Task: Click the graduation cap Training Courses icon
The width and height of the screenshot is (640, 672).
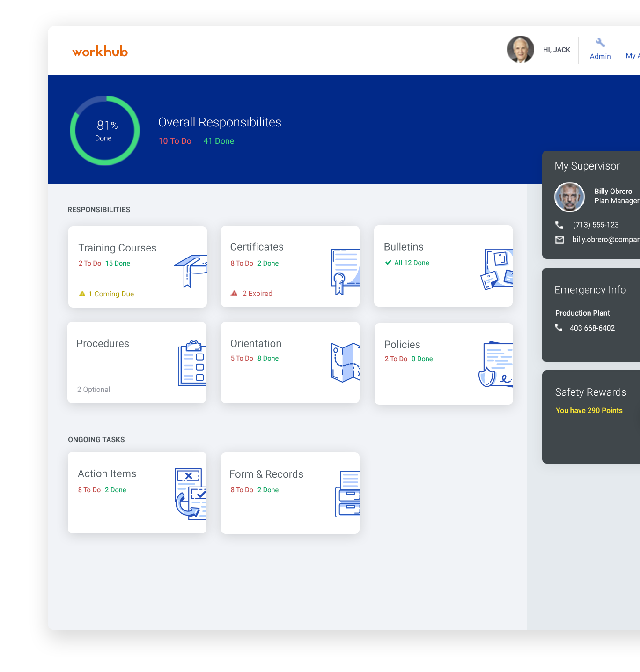Action: point(191,270)
